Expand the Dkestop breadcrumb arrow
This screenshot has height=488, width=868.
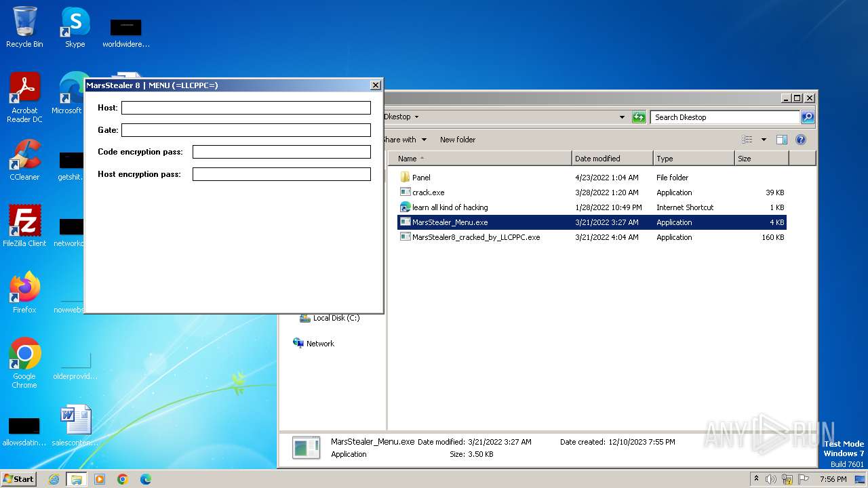click(416, 117)
